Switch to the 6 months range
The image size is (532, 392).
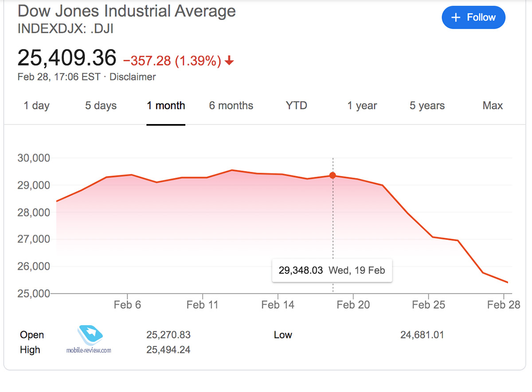coord(231,106)
